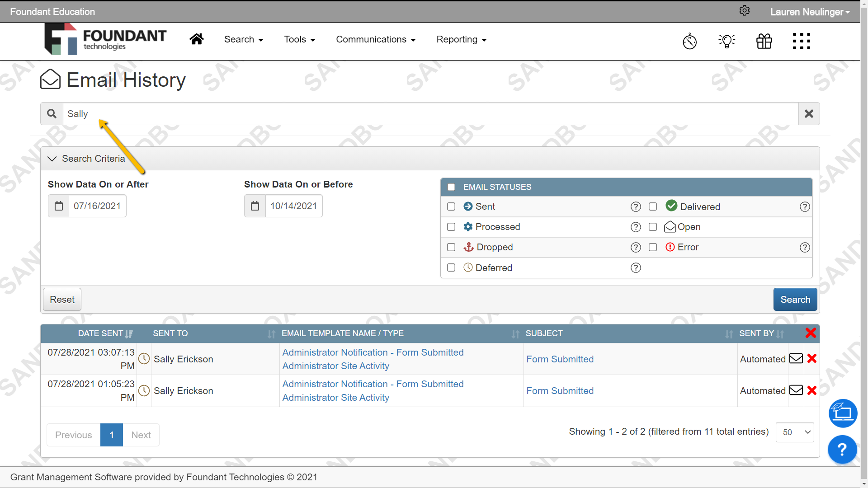The image size is (868, 488).
Task: Open the results-per-page dropdown showing 50
Action: (794, 432)
